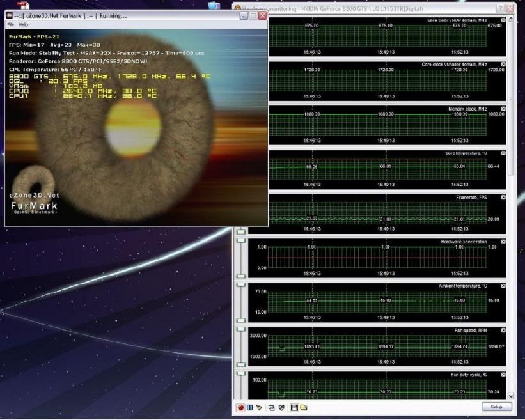
Task: Click the red record button in monitoring toolbar
Action: pos(240,407)
